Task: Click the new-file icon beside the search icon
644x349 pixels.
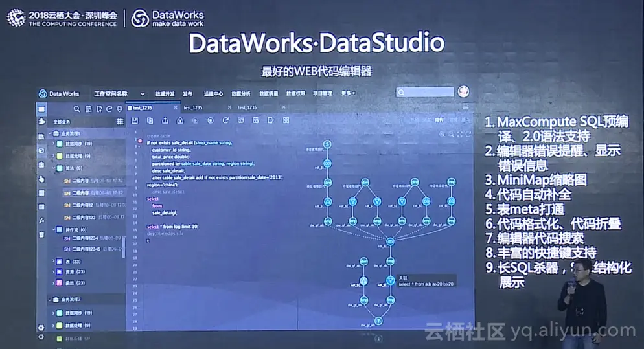Action: (x=88, y=109)
